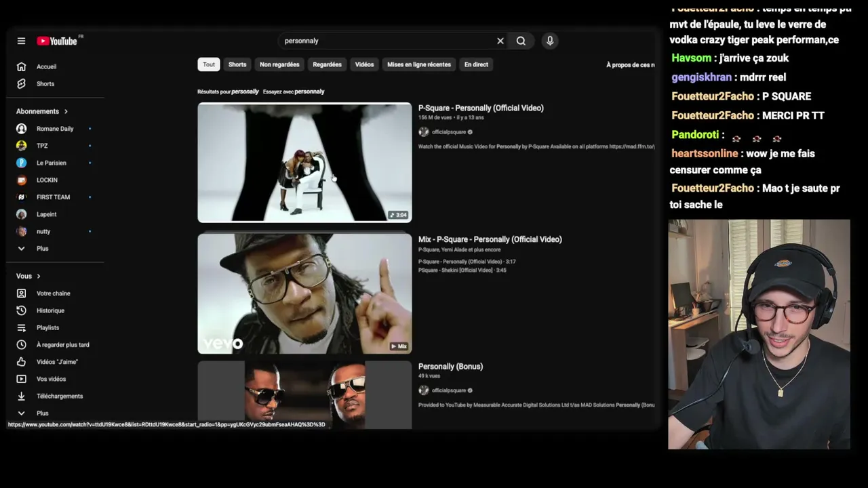Select the En direct filter chip
The height and width of the screenshot is (488, 868).
[476, 64]
